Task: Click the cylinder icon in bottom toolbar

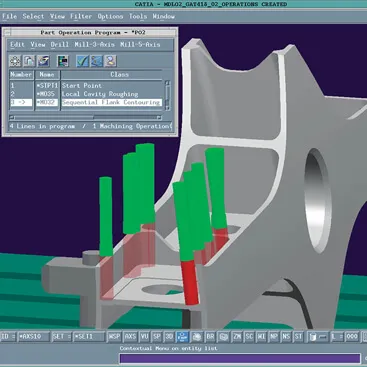Action: coord(313,337)
